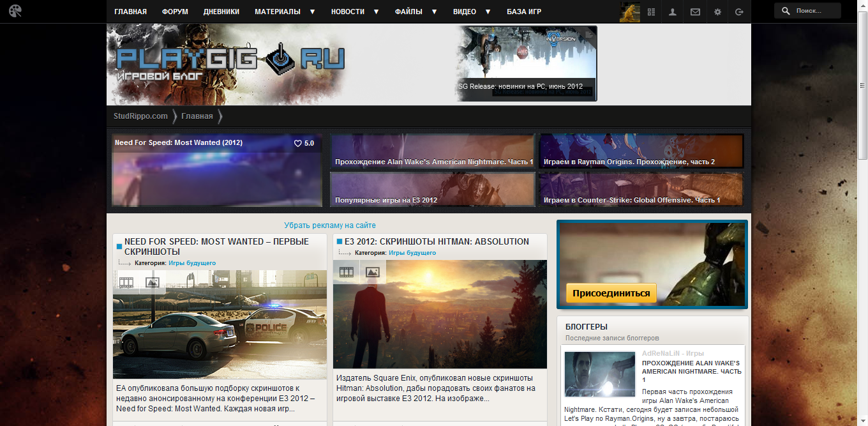Click the picture icon on Hitman Absolution post
This screenshot has height=426, width=868.
tap(373, 272)
